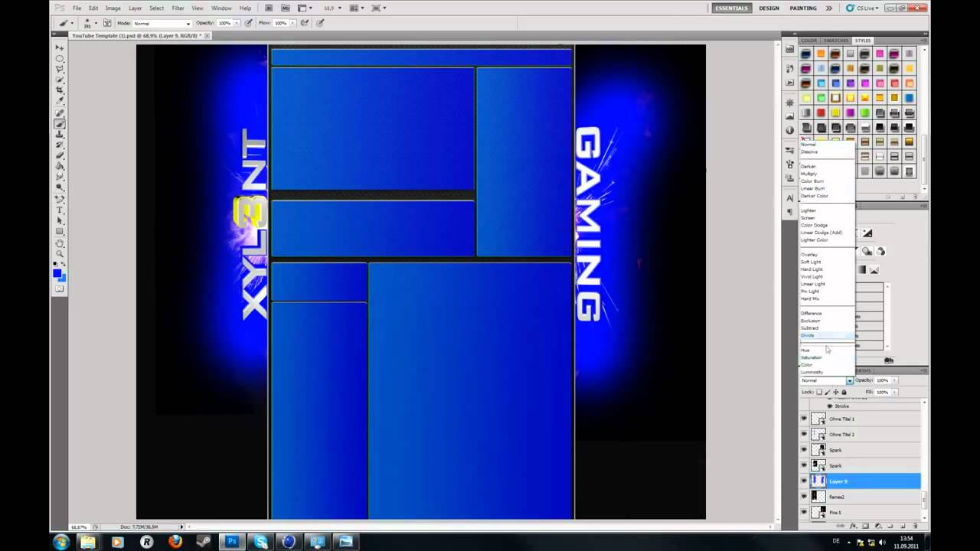
Task: Toggle the Stroke effect visibility
Action: (829, 406)
